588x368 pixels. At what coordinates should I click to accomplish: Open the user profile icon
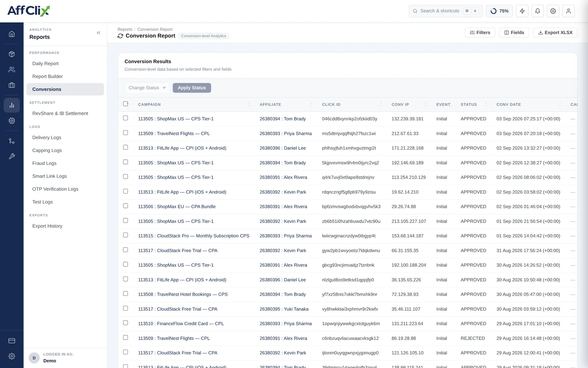[569, 11]
